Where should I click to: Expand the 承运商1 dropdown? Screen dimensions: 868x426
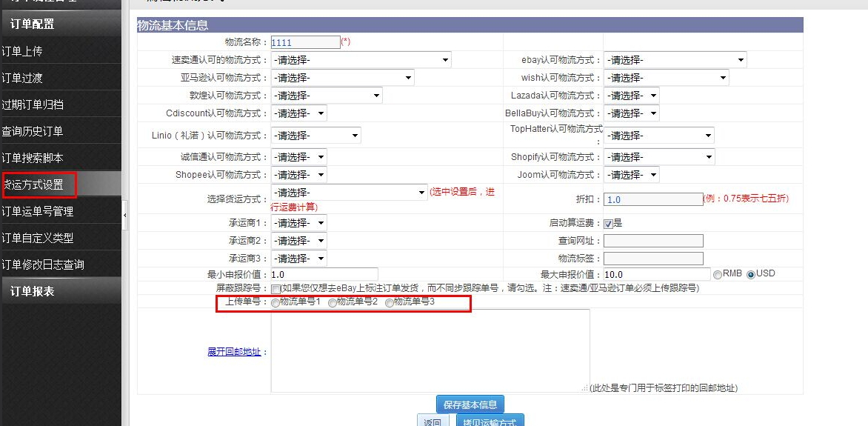point(298,223)
